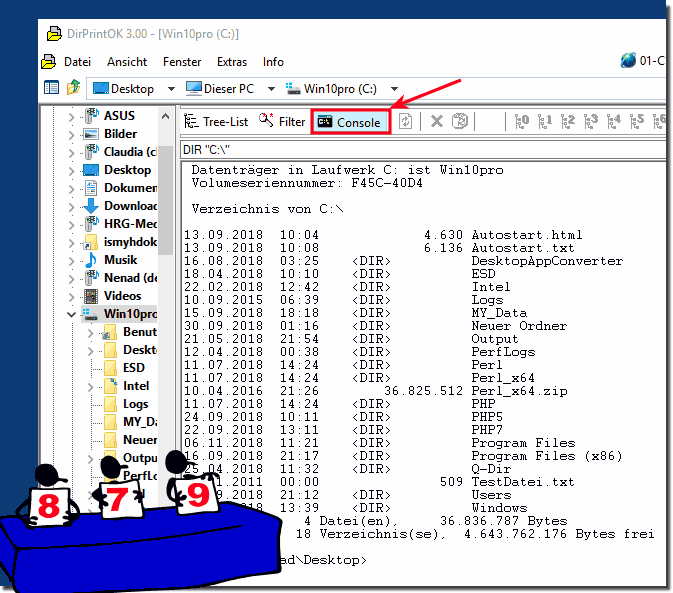This screenshot has height=593, width=673.
Task: Expand the ASUS tree node
Action: (71, 116)
